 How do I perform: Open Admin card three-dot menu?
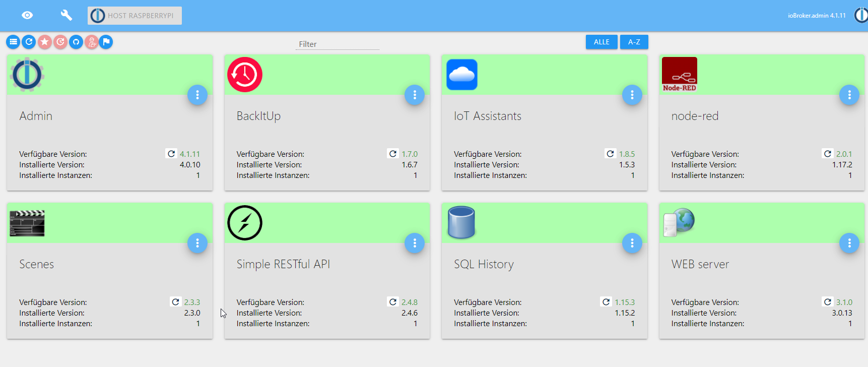click(197, 95)
